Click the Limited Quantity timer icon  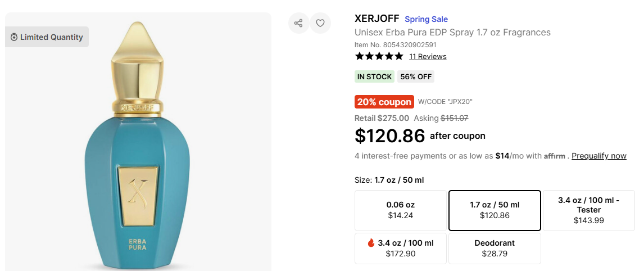click(x=14, y=37)
